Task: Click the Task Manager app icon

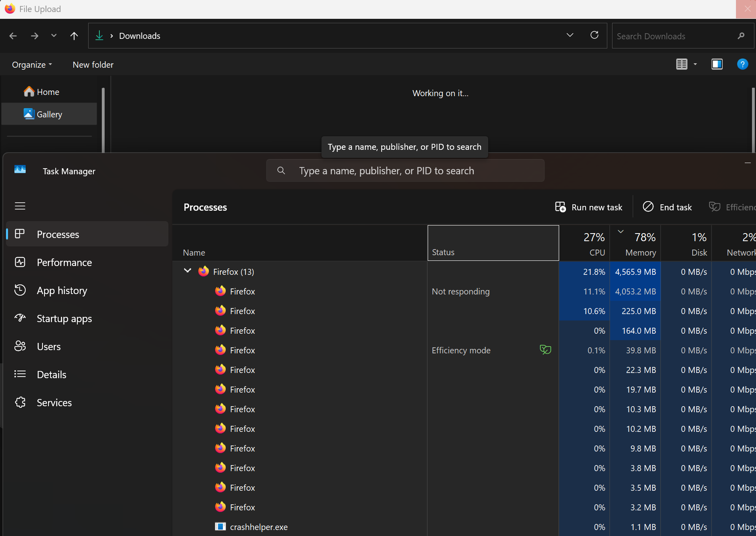Action: 20,170
